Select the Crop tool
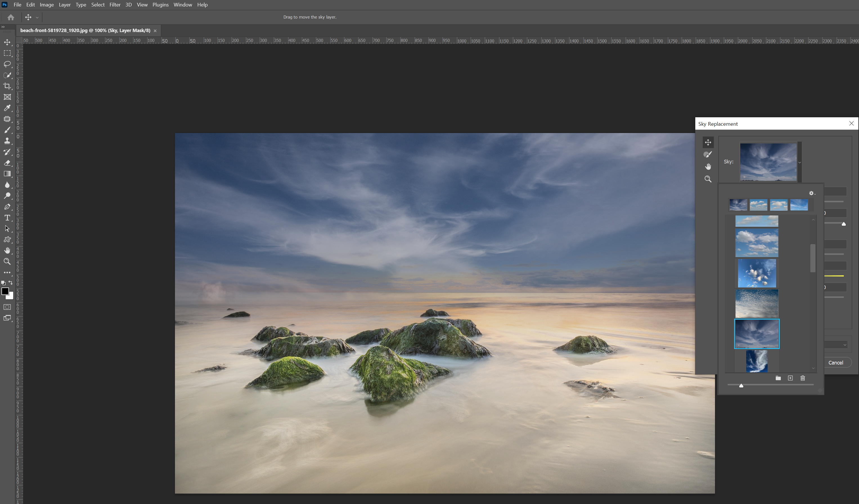 coord(7,86)
